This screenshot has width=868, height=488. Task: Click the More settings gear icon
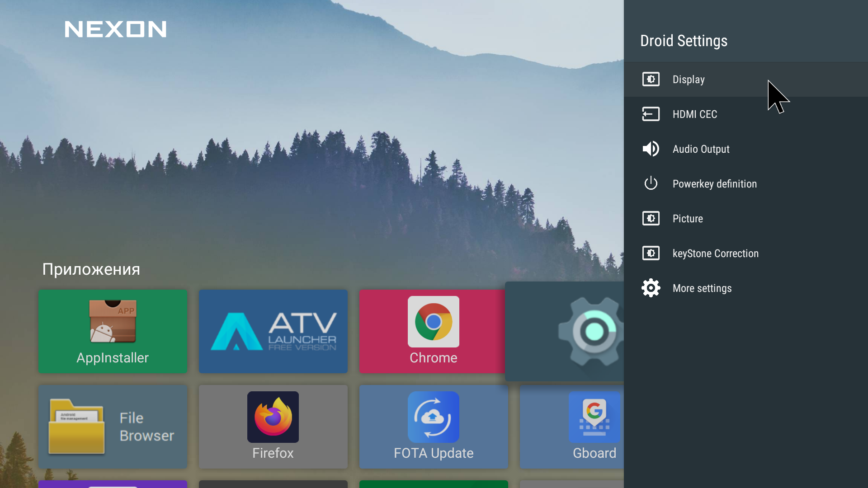pos(651,288)
